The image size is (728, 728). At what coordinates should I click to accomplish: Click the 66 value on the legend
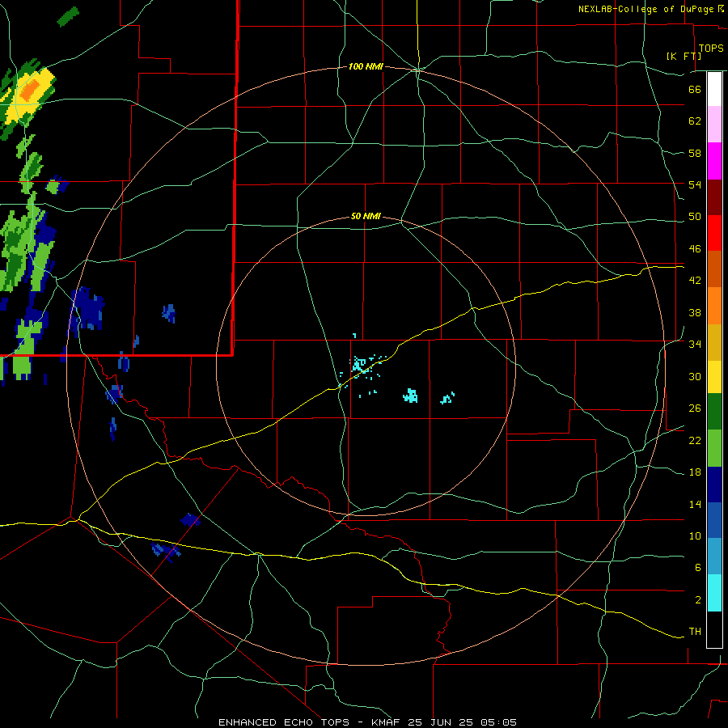coord(695,89)
